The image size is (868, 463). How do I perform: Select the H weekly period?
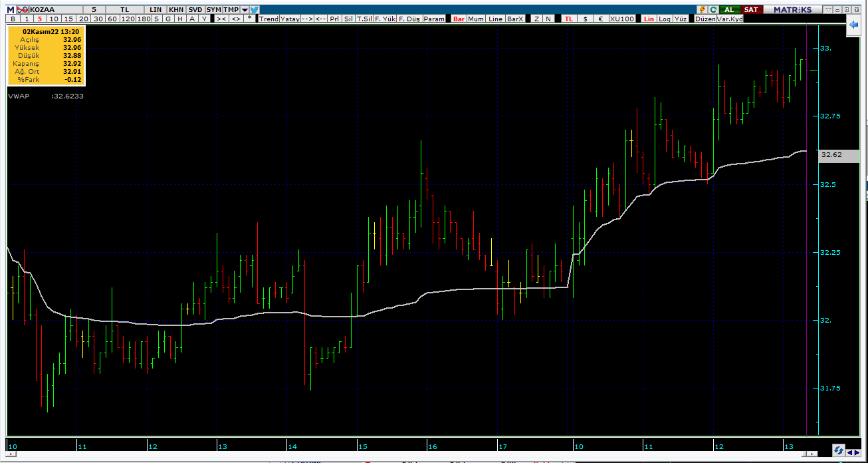(179, 19)
